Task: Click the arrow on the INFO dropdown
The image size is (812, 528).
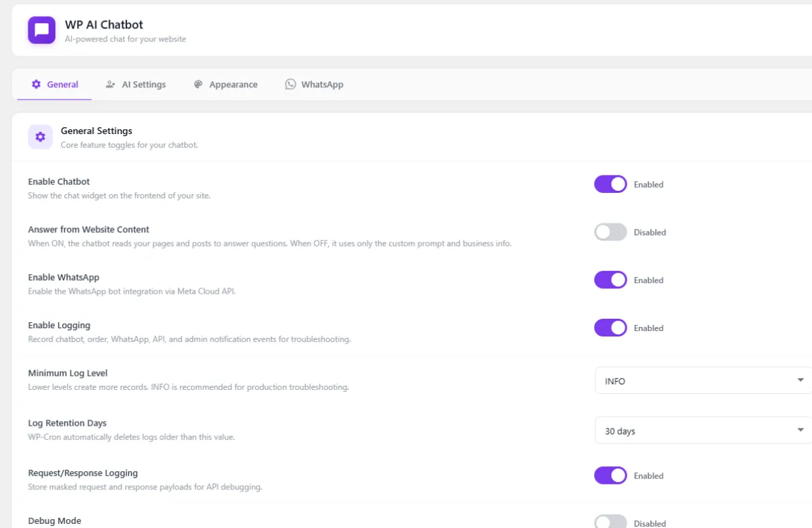Action: point(800,380)
